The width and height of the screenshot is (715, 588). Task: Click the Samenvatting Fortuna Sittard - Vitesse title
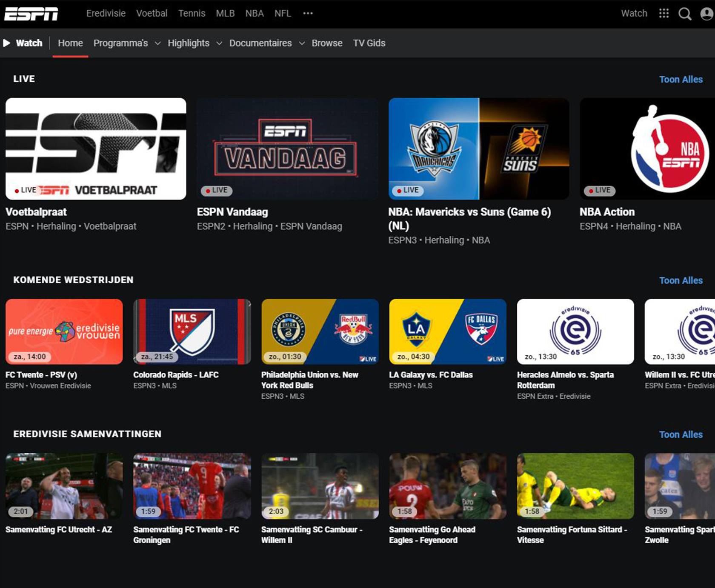tap(572, 535)
